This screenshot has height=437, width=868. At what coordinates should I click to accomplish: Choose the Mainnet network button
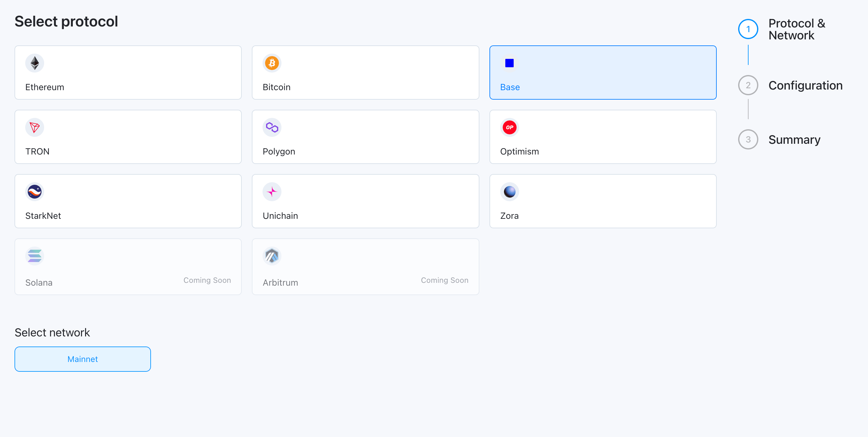click(83, 359)
